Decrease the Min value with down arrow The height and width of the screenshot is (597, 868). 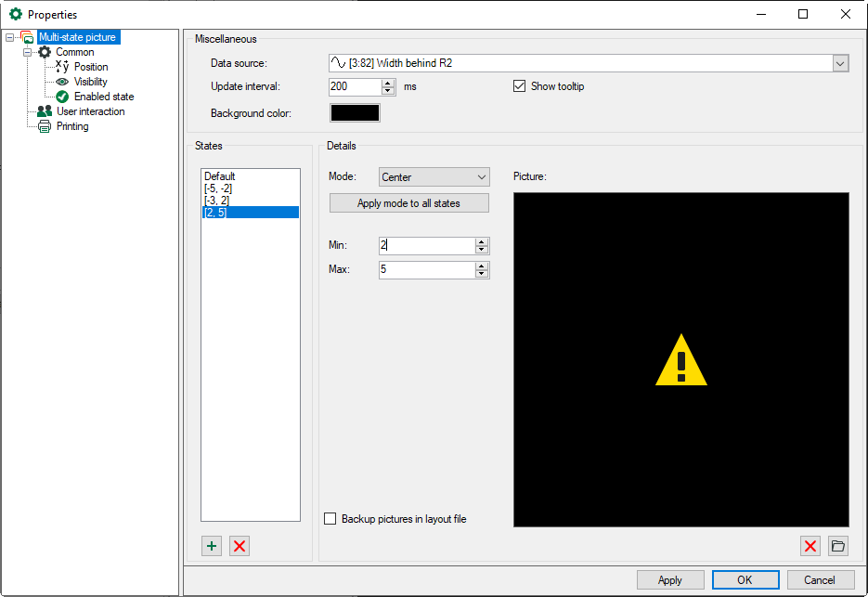[482, 250]
